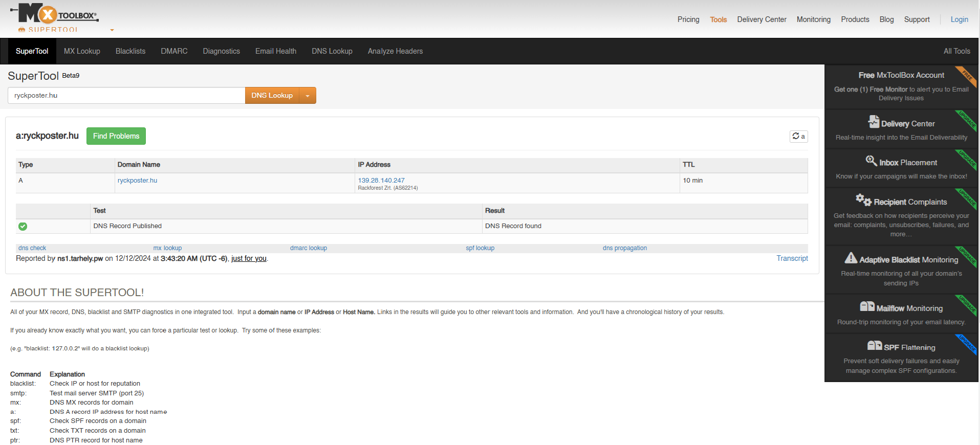Click the ABOUT THE SUPERTOOL! heading

[77, 293]
